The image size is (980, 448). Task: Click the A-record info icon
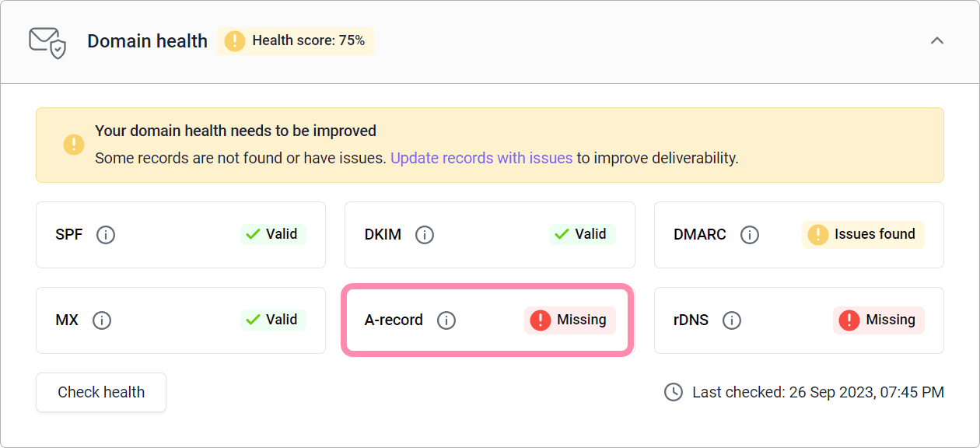(446, 320)
